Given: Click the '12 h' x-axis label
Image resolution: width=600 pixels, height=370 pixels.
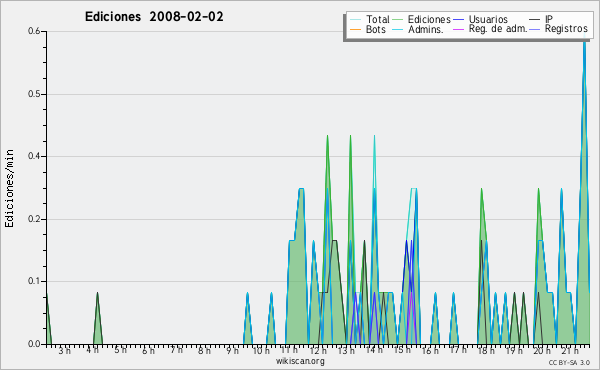Looking at the screenshot, I should [x=318, y=350].
